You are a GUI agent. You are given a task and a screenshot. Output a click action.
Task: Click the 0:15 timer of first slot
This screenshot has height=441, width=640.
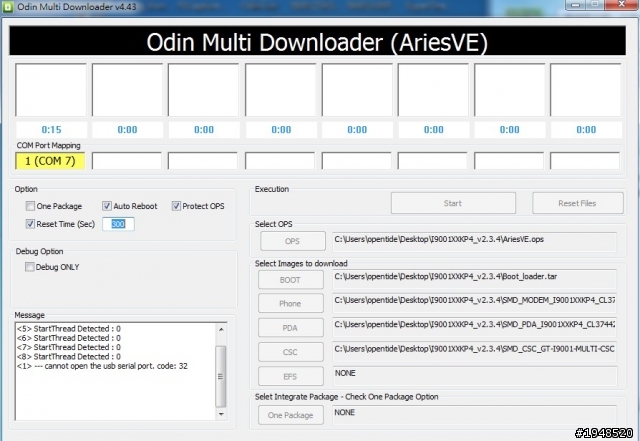tap(51, 130)
